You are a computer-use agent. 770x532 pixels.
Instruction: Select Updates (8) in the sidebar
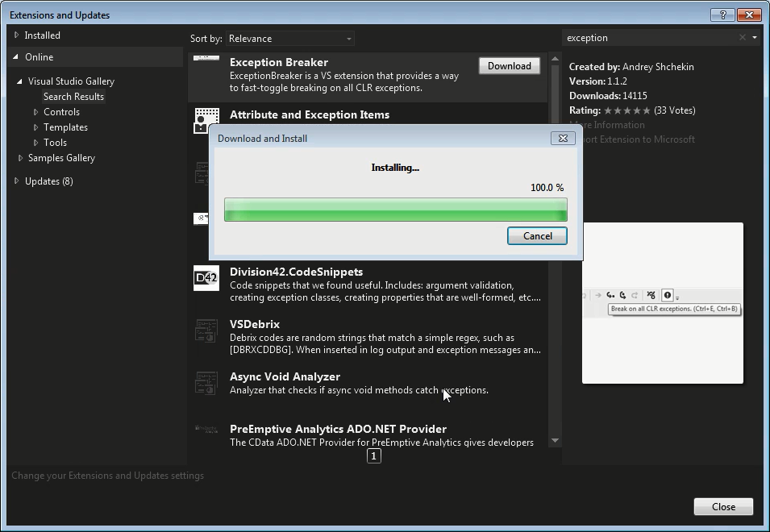[x=49, y=181]
